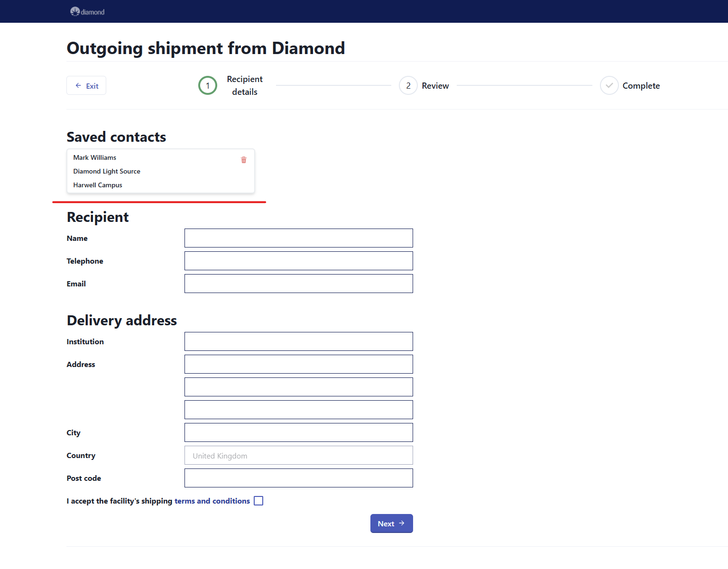728x569 pixels.
Task: Focus the first Address line field
Action: [x=299, y=364]
